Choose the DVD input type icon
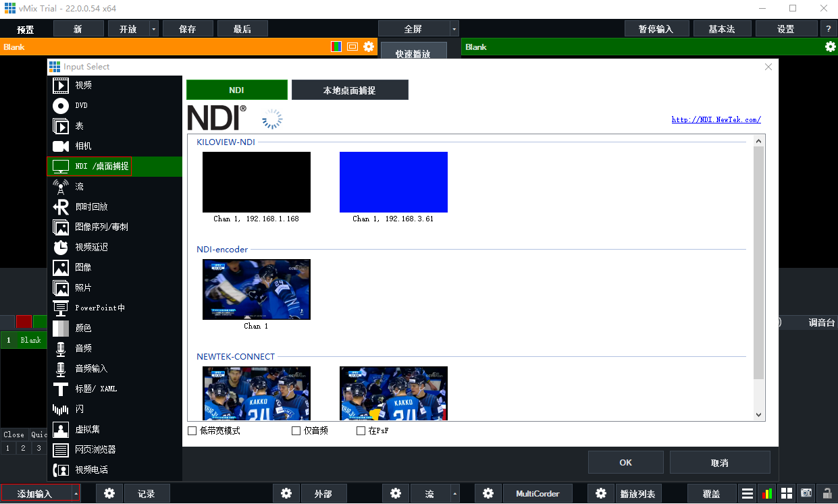The height and width of the screenshot is (504, 838). click(x=61, y=105)
